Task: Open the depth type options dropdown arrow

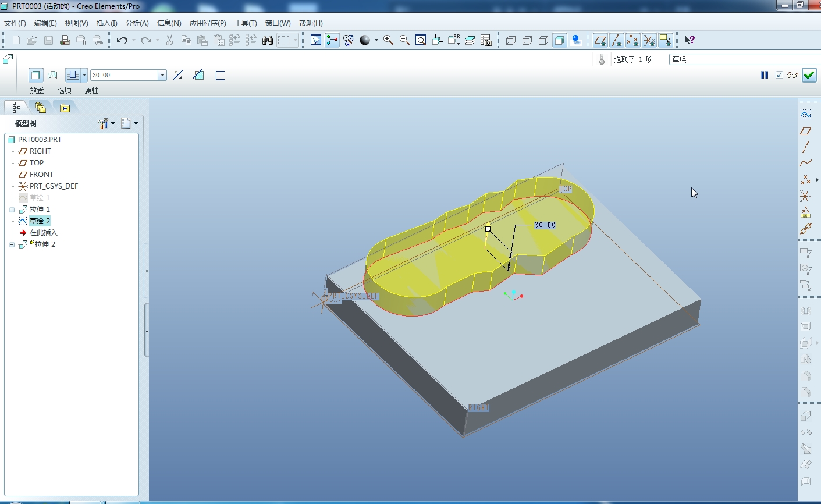Action: pos(84,75)
